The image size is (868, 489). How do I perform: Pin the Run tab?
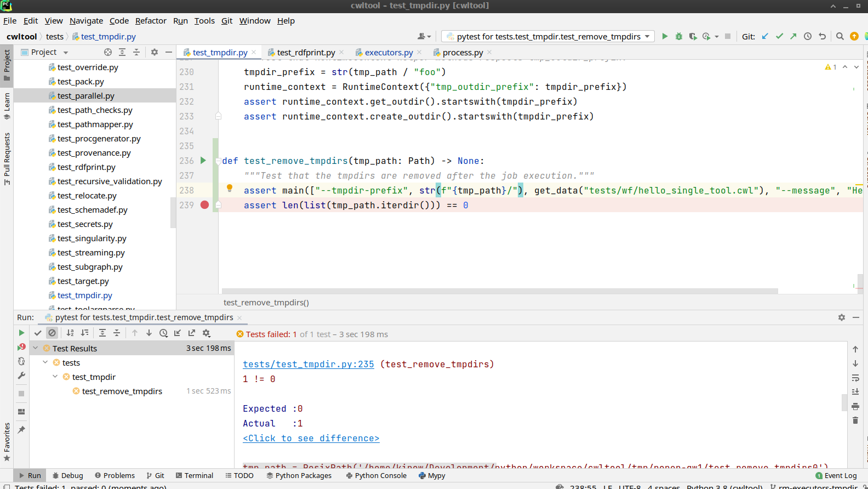(21, 430)
